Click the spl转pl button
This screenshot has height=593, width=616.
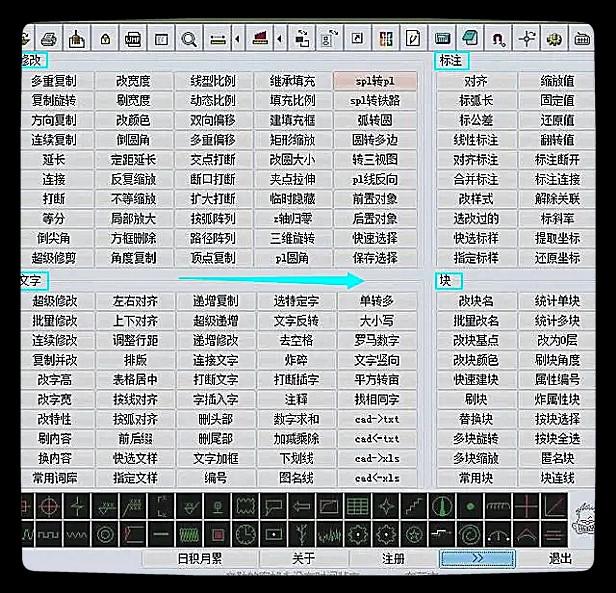point(375,81)
